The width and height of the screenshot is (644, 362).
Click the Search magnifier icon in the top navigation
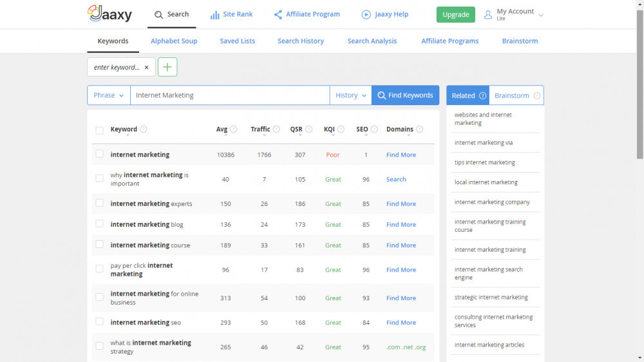pyautogui.click(x=158, y=15)
